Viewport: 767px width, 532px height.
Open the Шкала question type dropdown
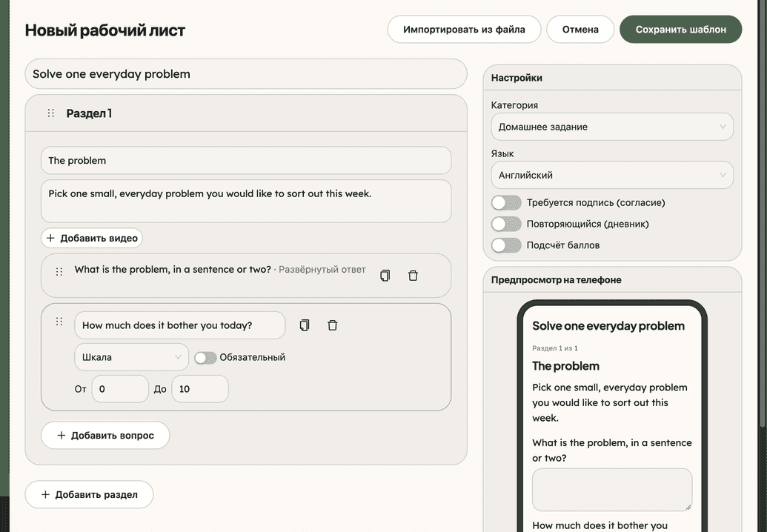pyautogui.click(x=131, y=357)
